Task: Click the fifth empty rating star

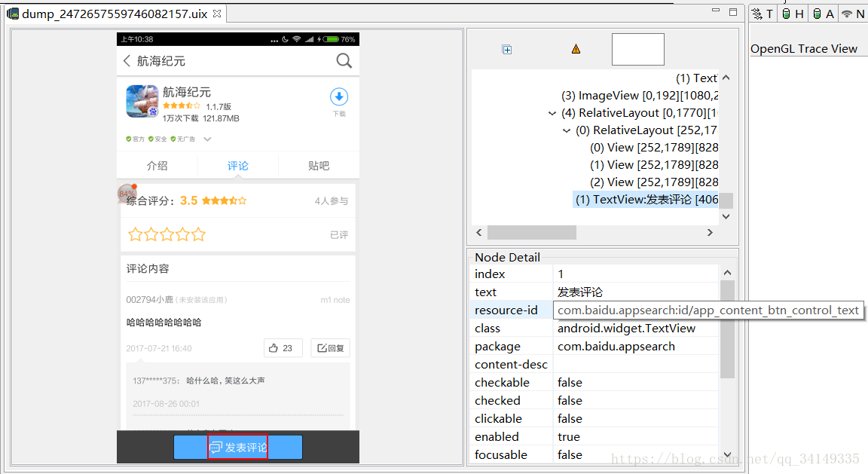Action: pyautogui.click(x=198, y=234)
